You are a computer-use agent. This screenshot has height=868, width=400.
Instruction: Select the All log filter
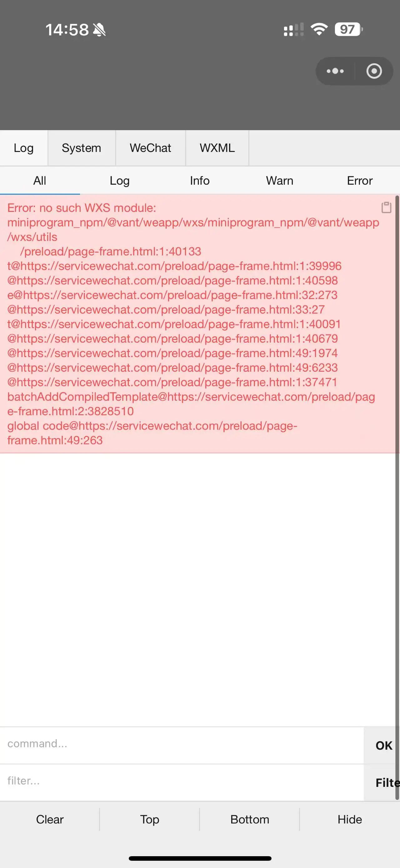coord(40,181)
